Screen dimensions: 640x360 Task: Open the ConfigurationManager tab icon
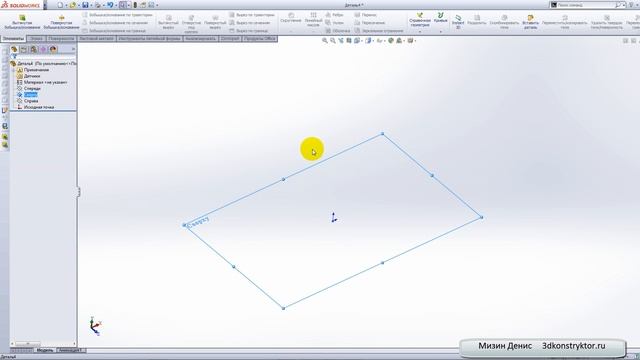(34, 49)
